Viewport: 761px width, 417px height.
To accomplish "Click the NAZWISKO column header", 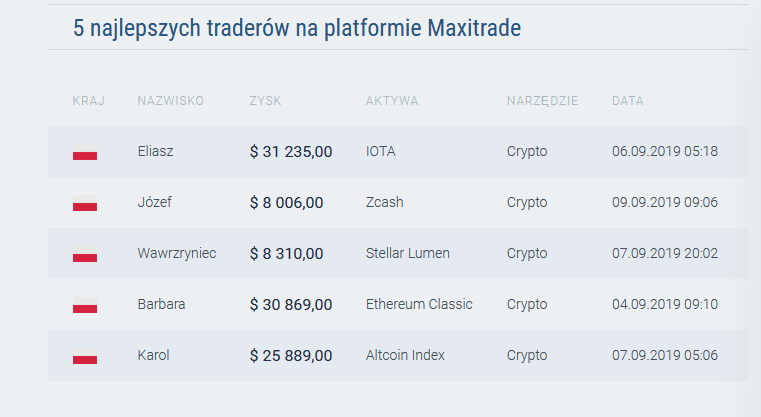I will [170, 100].
